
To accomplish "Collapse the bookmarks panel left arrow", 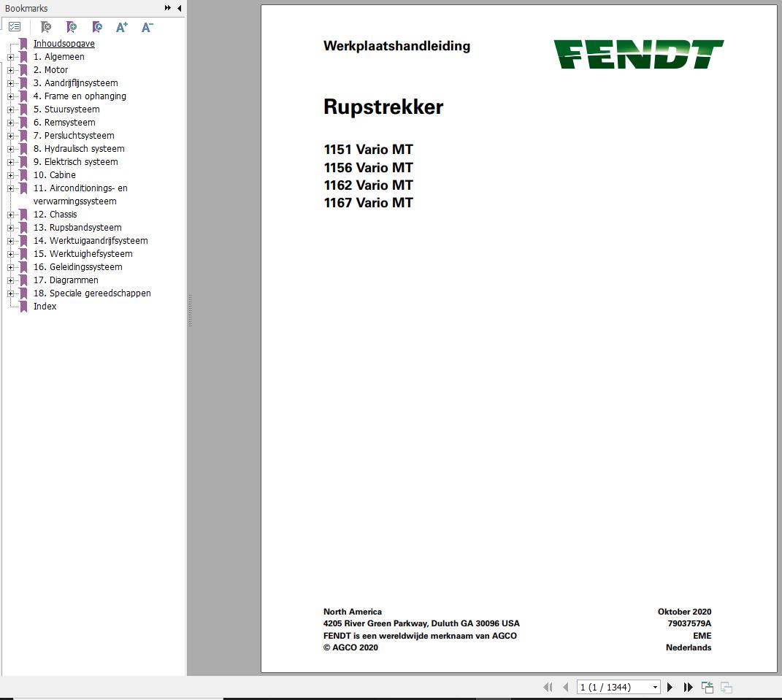I will 179,8.
